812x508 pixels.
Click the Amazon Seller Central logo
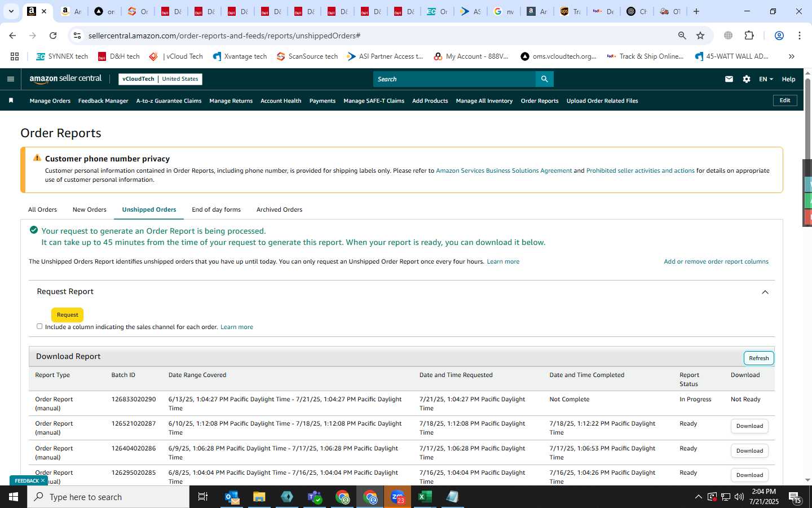click(x=65, y=79)
